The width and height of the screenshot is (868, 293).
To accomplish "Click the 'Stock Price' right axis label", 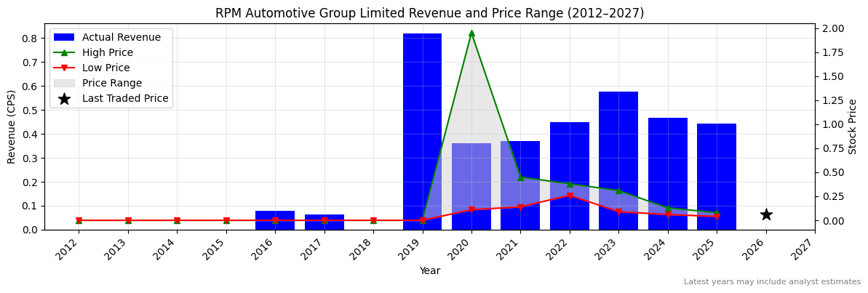I will tap(853, 127).
